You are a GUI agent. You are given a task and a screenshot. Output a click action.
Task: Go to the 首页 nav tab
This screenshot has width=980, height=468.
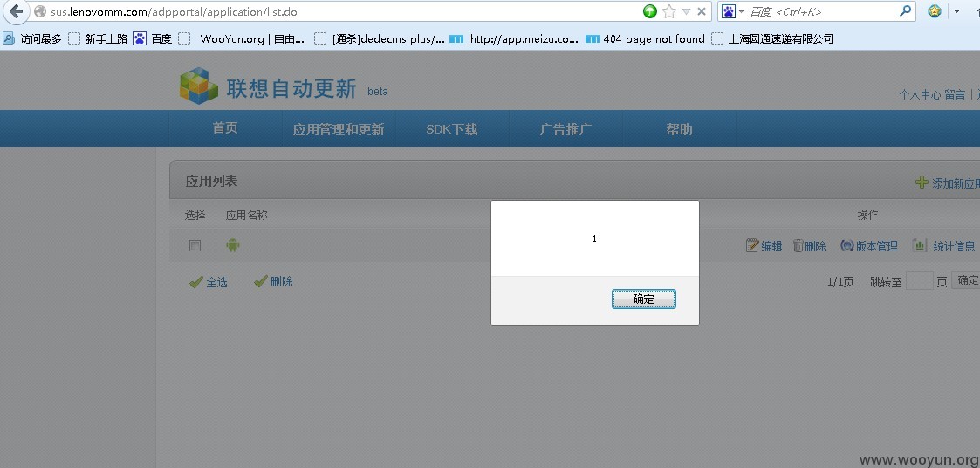click(x=225, y=128)
